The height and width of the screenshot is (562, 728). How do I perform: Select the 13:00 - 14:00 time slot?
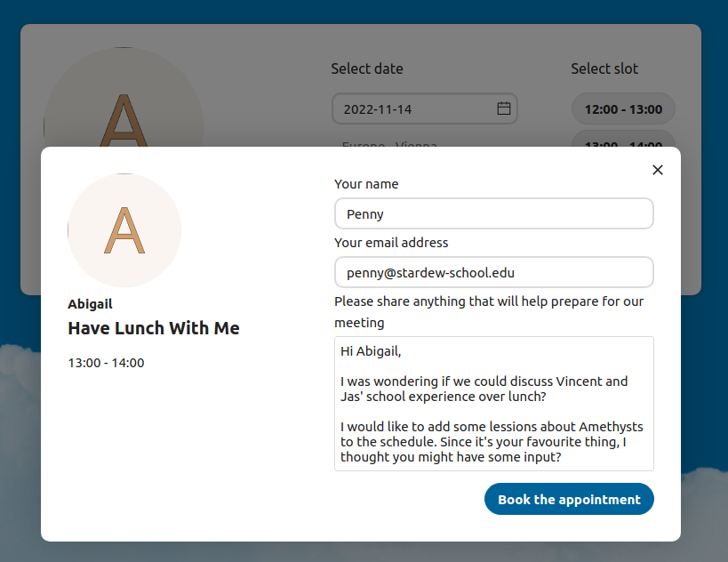[x=622, y=145]
